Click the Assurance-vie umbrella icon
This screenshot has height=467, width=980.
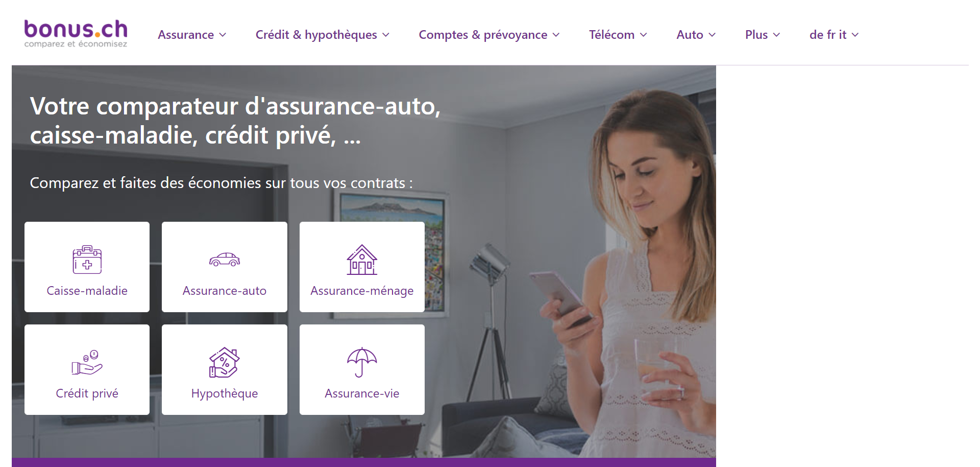(x=362, y=362)
